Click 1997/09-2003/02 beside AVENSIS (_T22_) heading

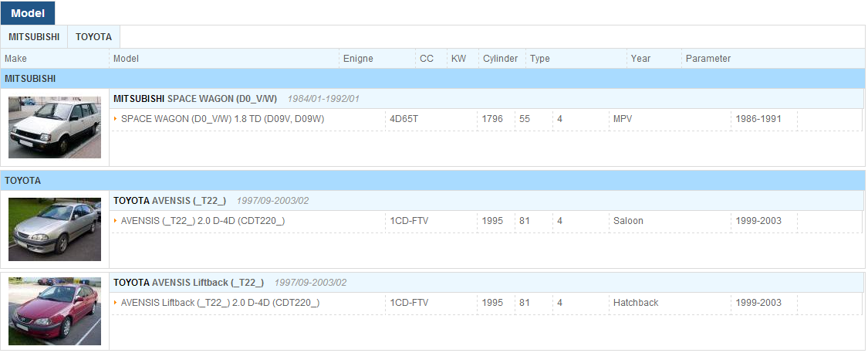(x=272, y=201)
